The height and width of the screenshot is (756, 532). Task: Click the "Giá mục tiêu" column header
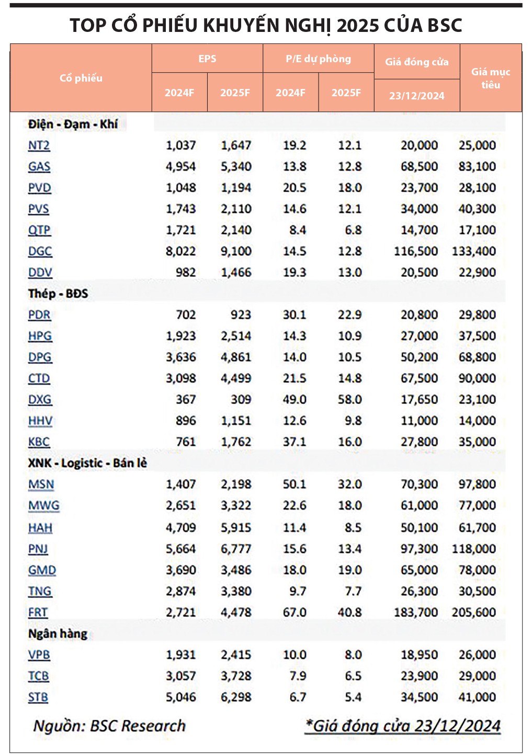tap(490, 78)
